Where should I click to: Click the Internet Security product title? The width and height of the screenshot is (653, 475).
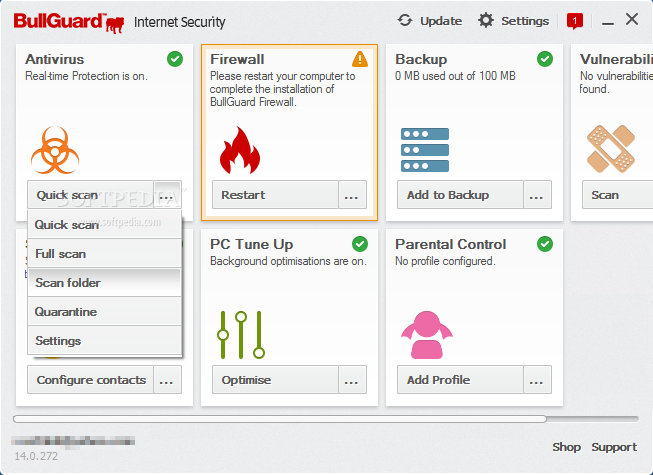point(179,22)
